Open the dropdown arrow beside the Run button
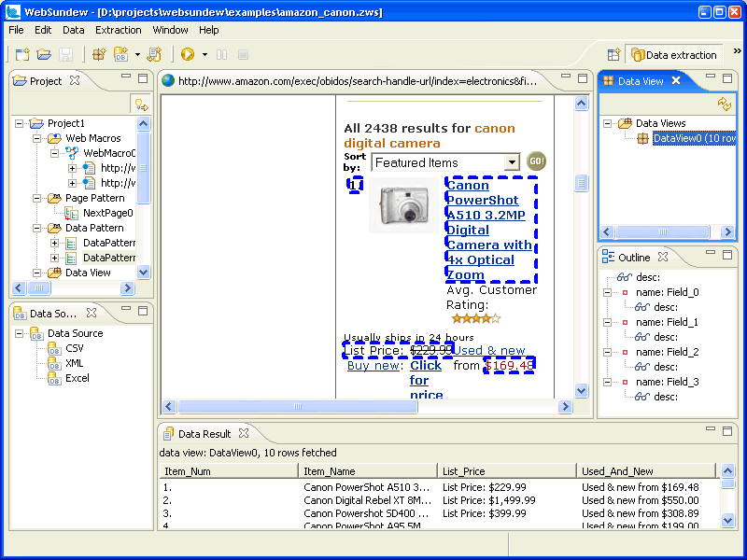747x560 pixels. 204,55
